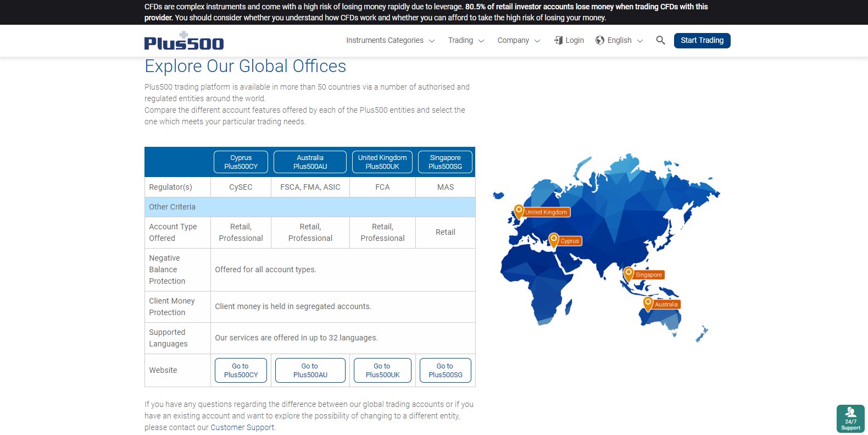
Task: Click Client Money Protection row label
Action: [x=172, y=306]
